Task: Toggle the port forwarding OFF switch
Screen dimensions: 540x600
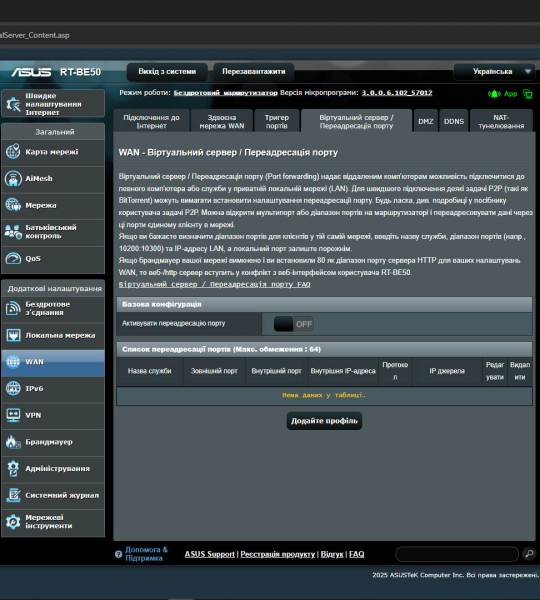Action: [x=294, y=324]
